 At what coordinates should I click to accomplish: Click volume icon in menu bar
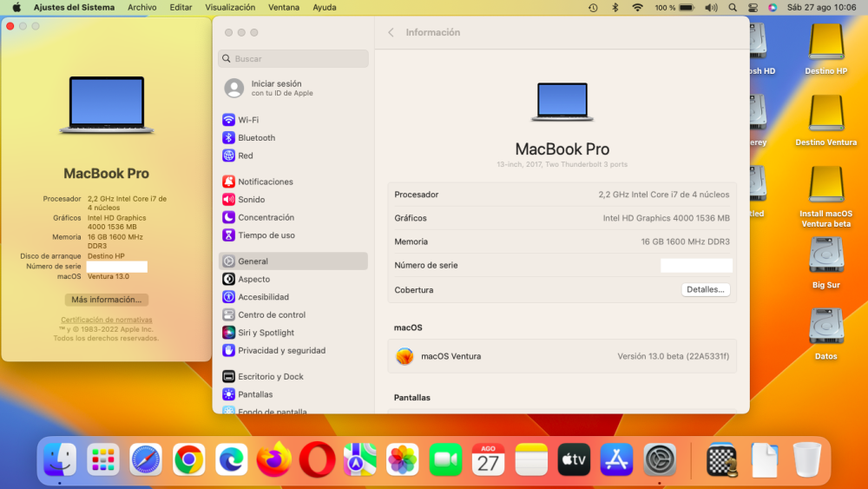pyautogui.click(x=711, y=8)
